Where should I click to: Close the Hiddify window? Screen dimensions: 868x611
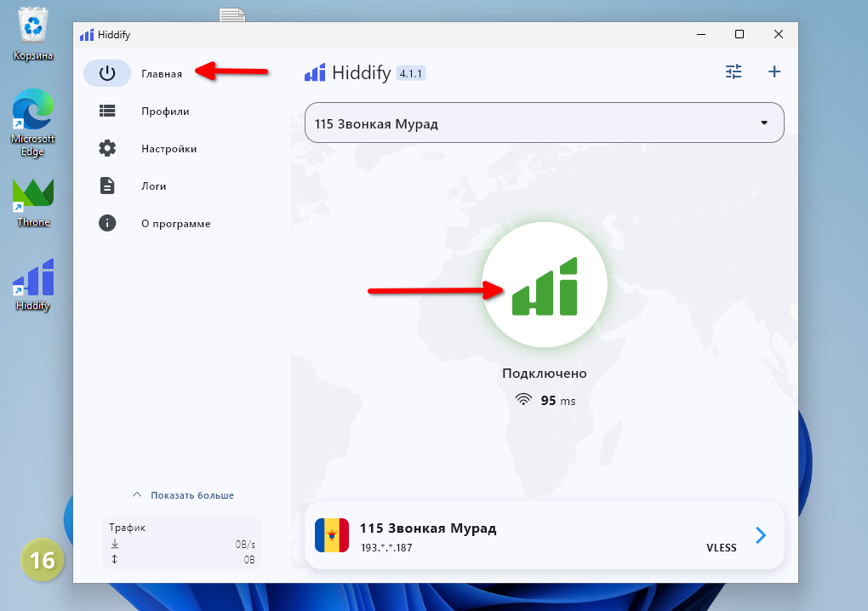[x=779, y=34]
